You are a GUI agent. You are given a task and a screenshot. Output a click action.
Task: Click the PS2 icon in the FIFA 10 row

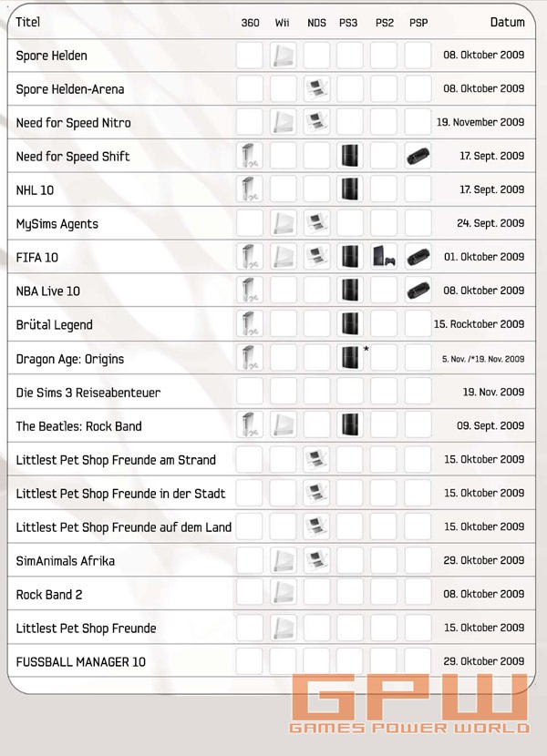[x=384, y=258]
